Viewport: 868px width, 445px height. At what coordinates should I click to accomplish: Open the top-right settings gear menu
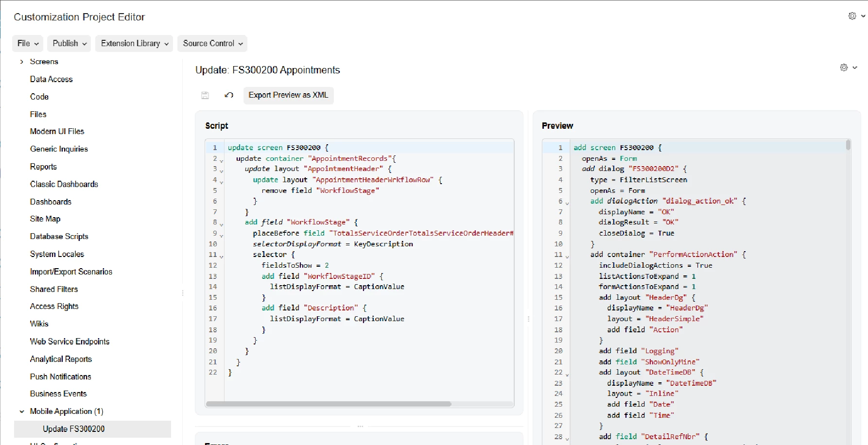pyautogui.click(x=856, y=16)
